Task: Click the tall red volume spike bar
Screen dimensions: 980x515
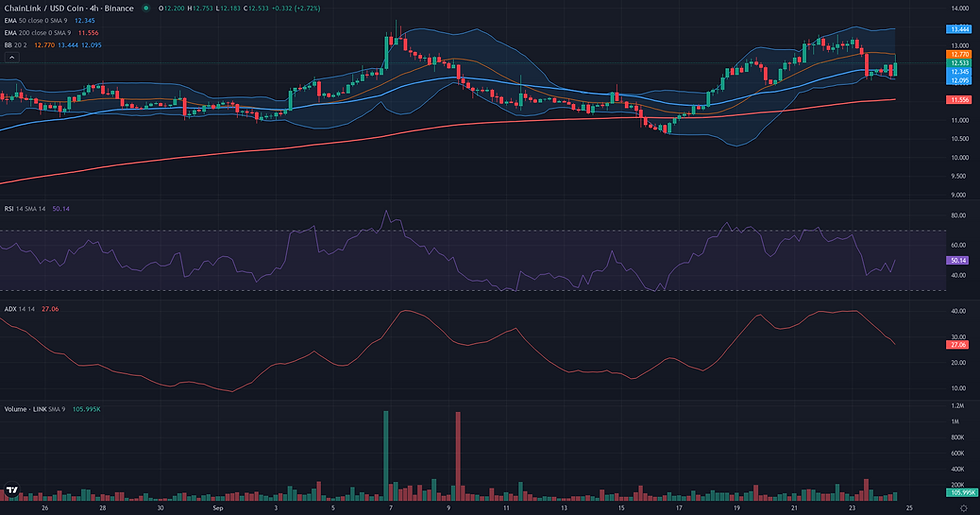Action: [x=458, y=456]
